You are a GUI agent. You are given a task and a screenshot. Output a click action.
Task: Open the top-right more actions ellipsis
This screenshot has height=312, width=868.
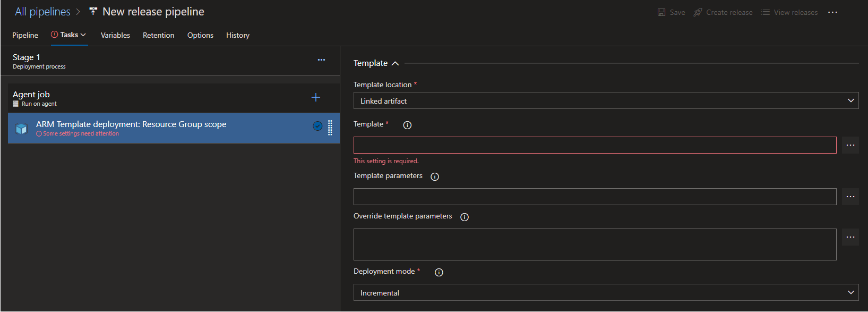(x=832, y=12)
